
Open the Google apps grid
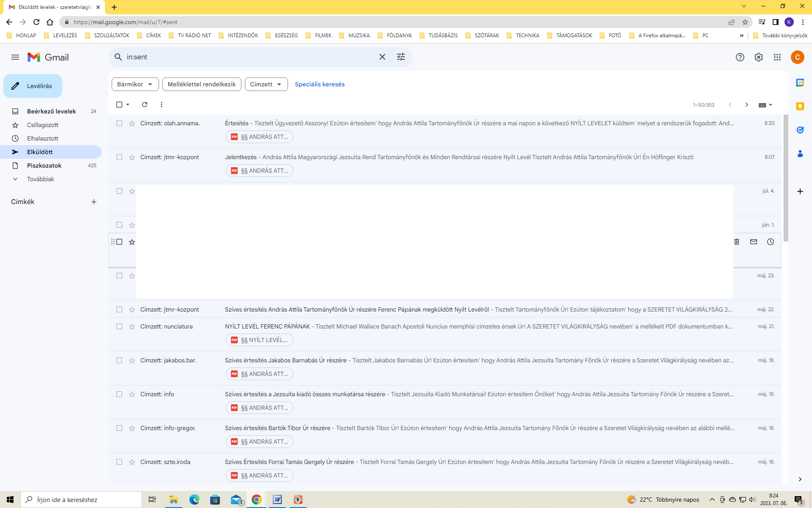(x=777, y=57)
